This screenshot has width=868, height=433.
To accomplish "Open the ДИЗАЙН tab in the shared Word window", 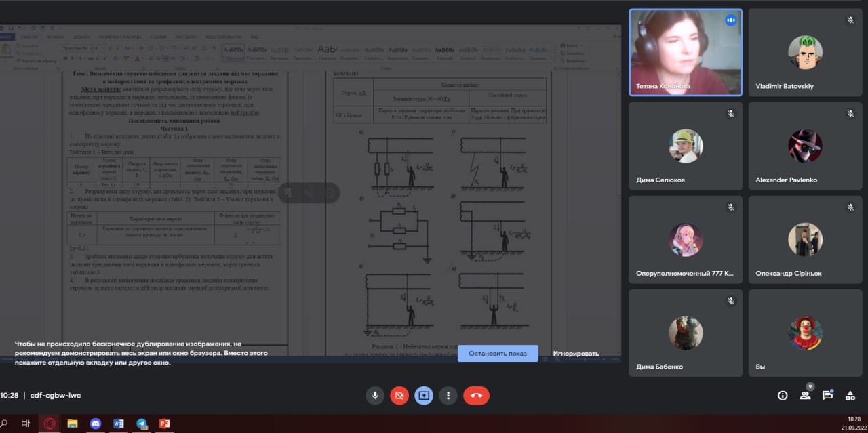I will point(82,37).
